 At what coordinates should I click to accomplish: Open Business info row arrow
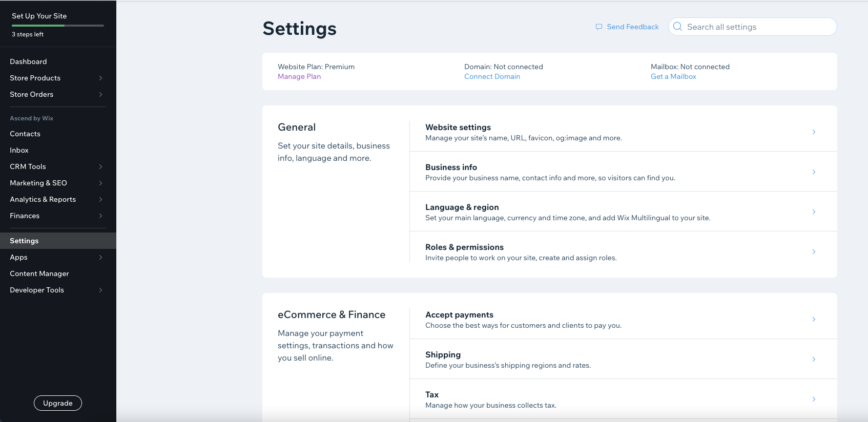tap(814, 172)
